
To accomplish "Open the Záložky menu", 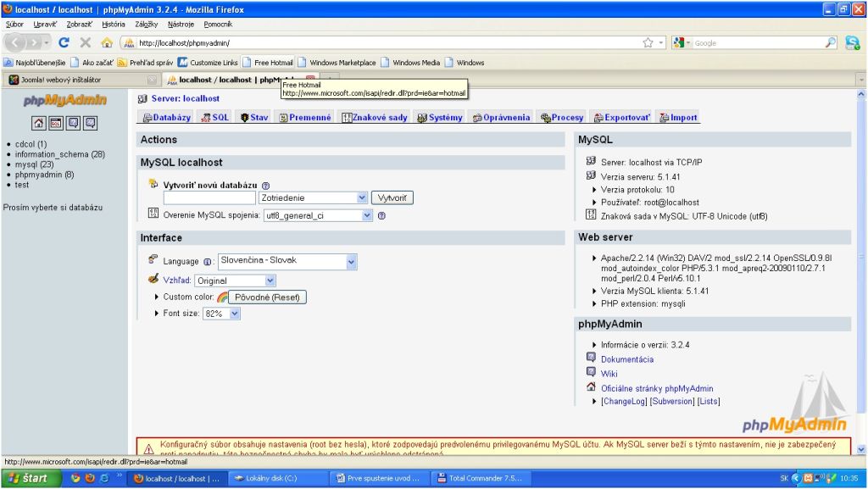I will pos(146,25).
